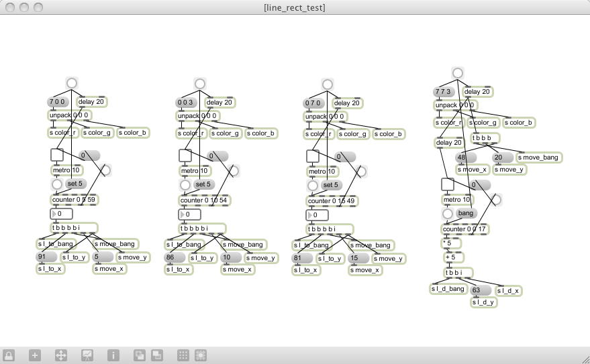Click the 0 7 0 message box

(314, 103)
